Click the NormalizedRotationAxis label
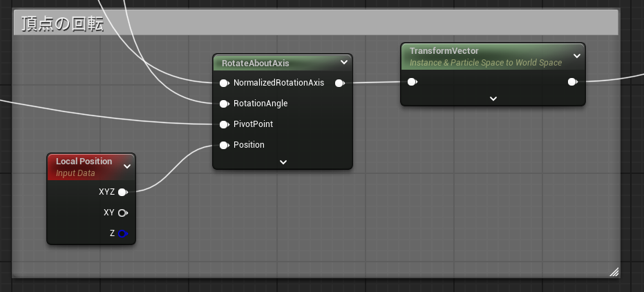 (278, 83)
